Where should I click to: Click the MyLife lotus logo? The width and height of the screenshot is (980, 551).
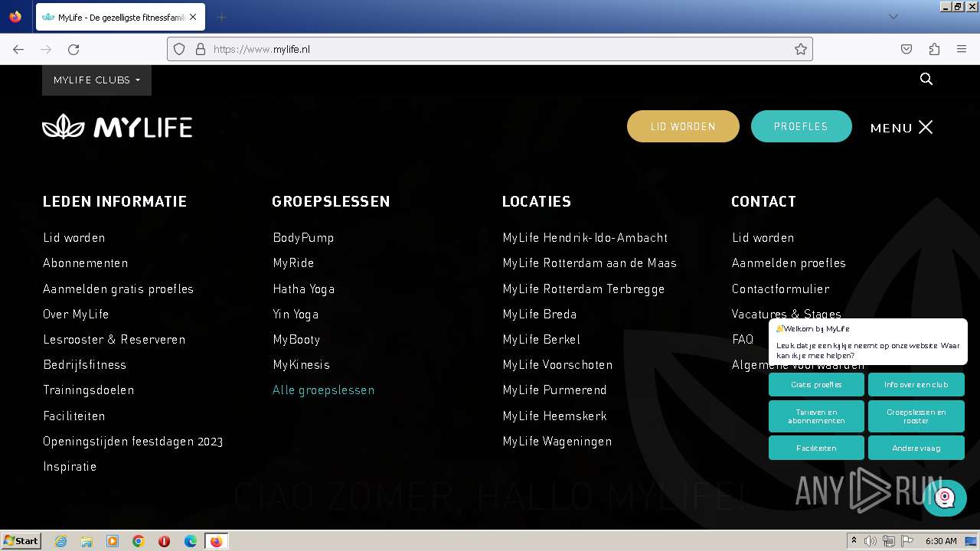click(117, 126)
